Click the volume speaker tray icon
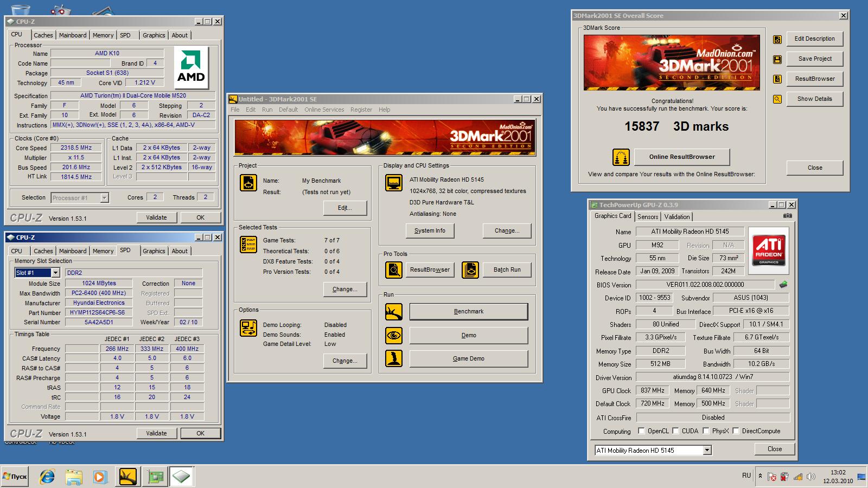Viewport: 868px width, 488px height. (x=811, y=477)
